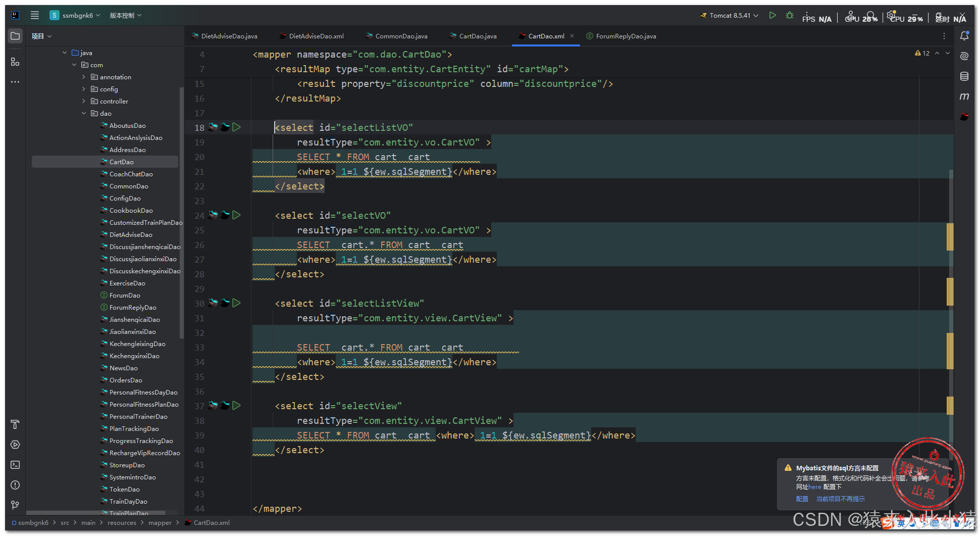Open the Notifications bell panel
980x536 pixels.
pyautogui.click(x=964, y=36)
